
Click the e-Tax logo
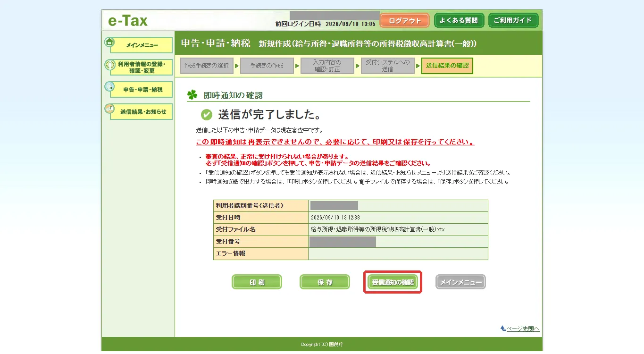point(128,21)
